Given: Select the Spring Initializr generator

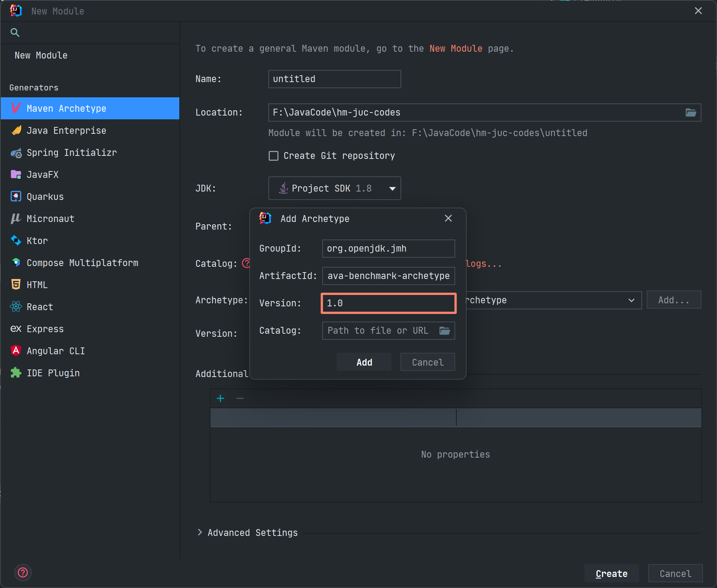Looking at the screenshot, I should click(x=71, y=153).
